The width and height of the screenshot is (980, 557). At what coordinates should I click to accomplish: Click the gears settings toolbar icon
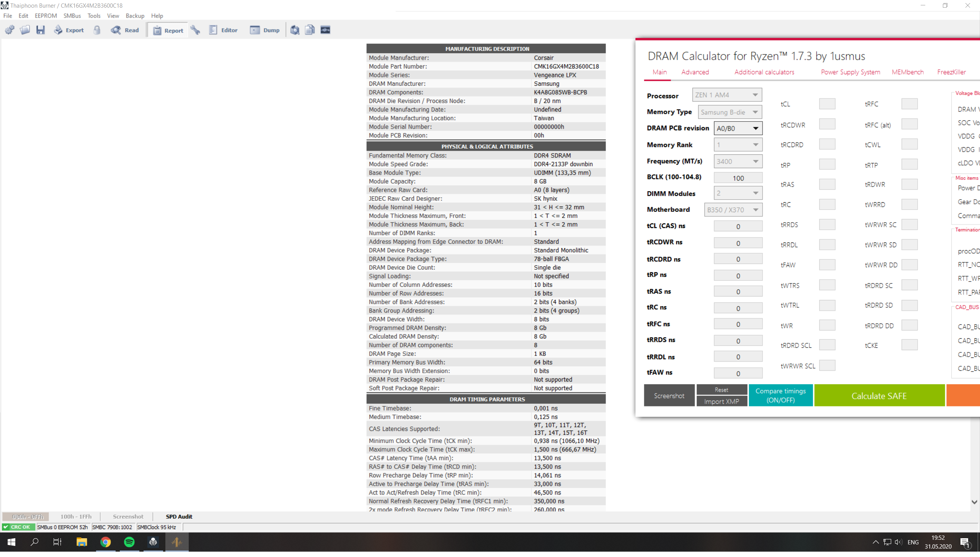point(10,30)
